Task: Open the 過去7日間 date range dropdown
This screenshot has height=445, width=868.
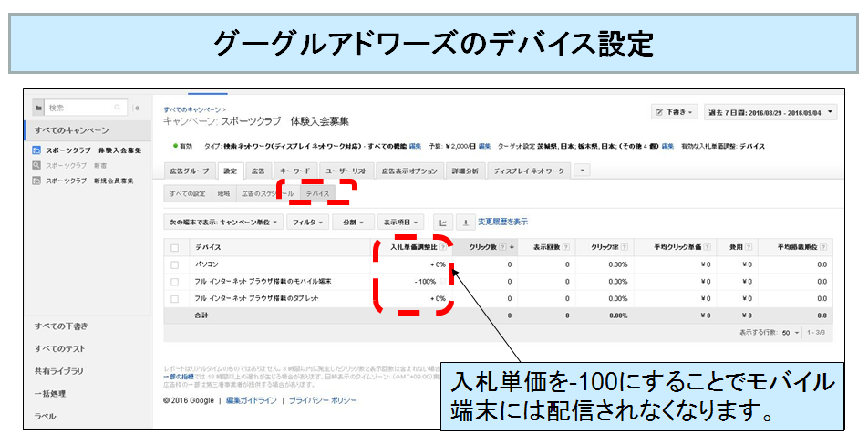Action: (770, 112)
